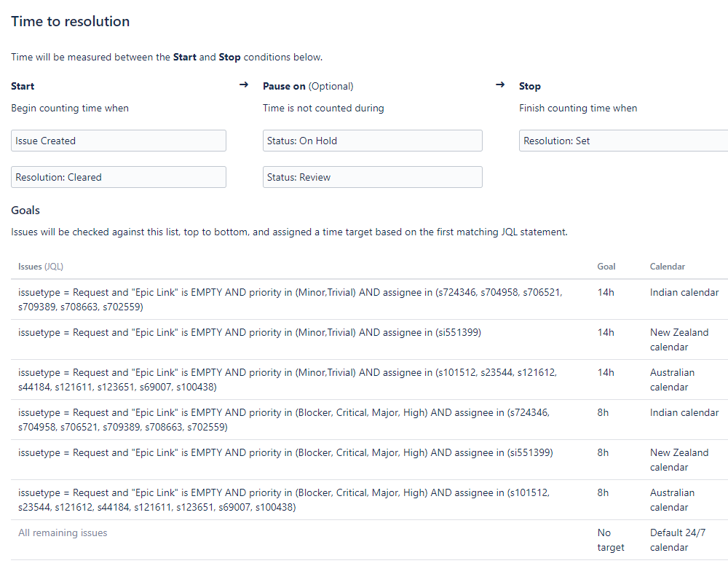Click Australian calendar in the 14h row
The image size is (728, 566).
(x=672, y=380)
